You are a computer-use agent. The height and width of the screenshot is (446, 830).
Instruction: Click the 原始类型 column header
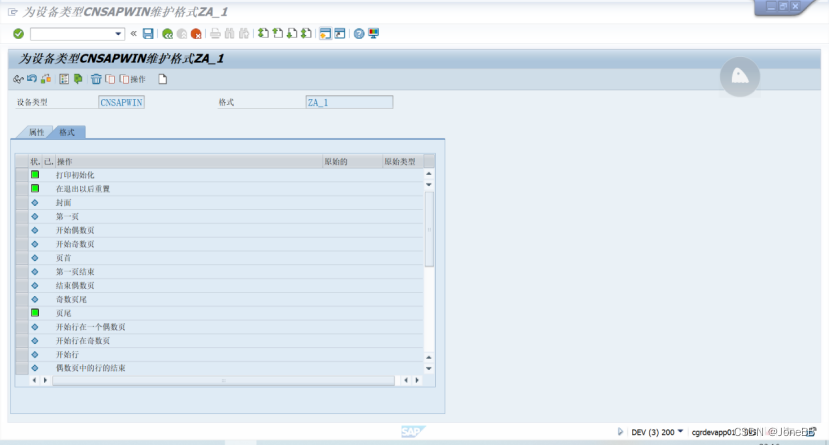pos(403,162)
